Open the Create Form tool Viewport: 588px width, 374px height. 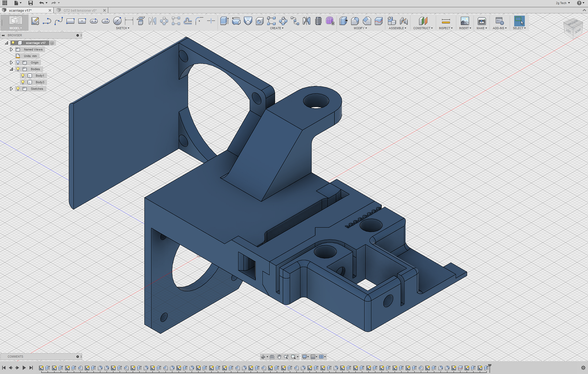coord(330,21)
